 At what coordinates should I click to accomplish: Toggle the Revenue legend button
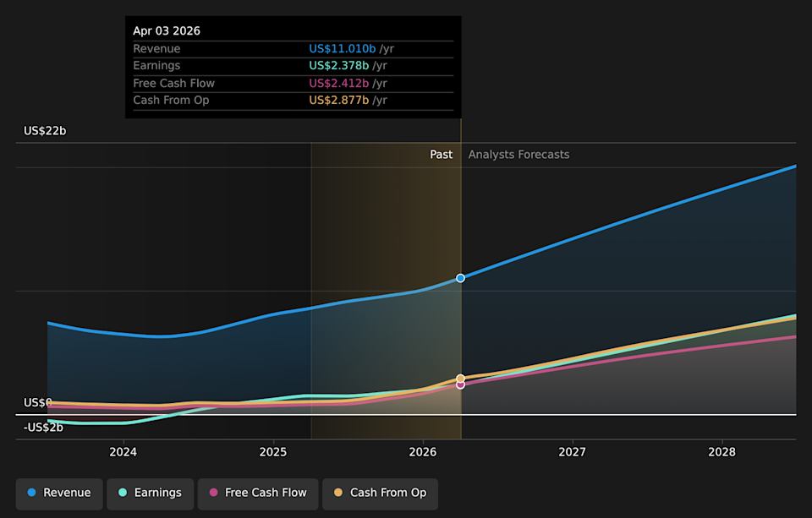click(x=59, y=493)
